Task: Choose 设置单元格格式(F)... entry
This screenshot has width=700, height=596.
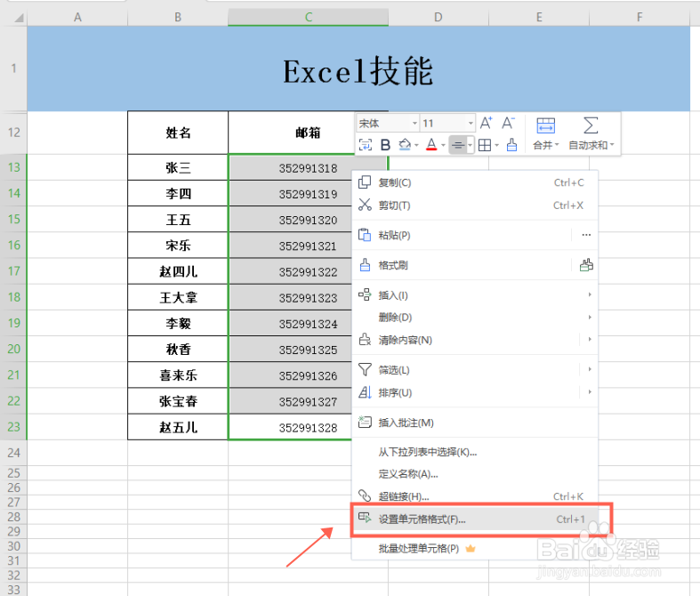Action: pyautogui.click(x=475, y=519)
